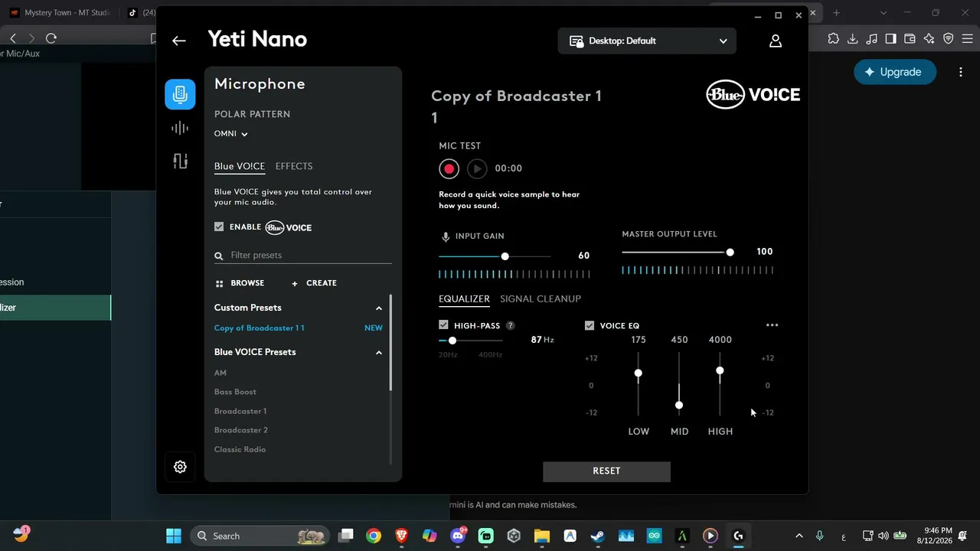
Task: Click the High-Pass frequency slider handle
Action: 452,341
